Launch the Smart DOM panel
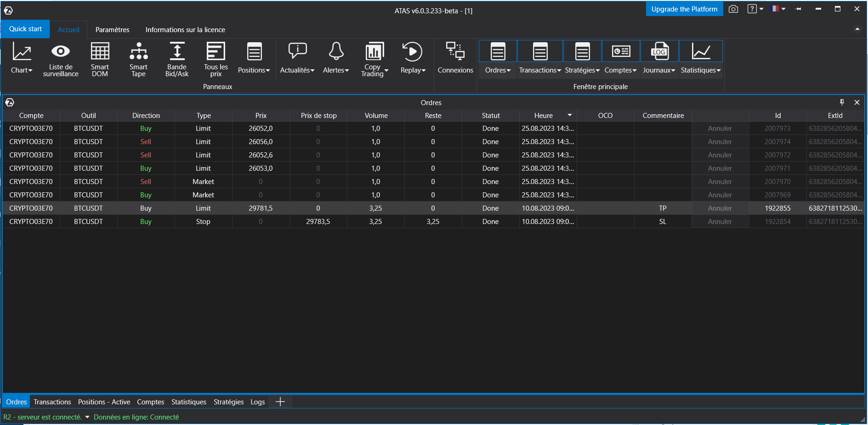868x425 pixels. pos(100,51)
